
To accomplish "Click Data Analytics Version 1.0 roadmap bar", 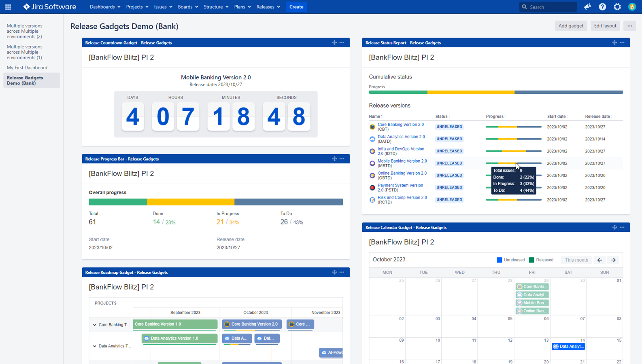I will point(179,339).
